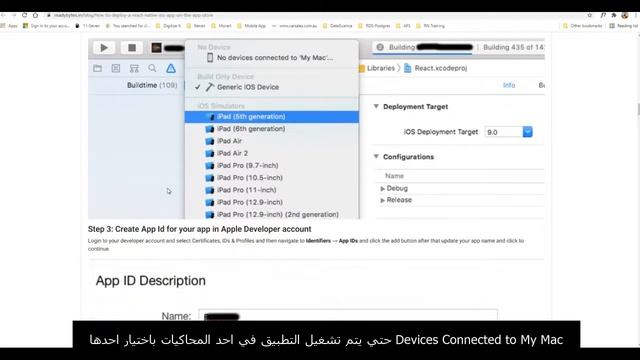Click the Name column header

coord(394,176)
